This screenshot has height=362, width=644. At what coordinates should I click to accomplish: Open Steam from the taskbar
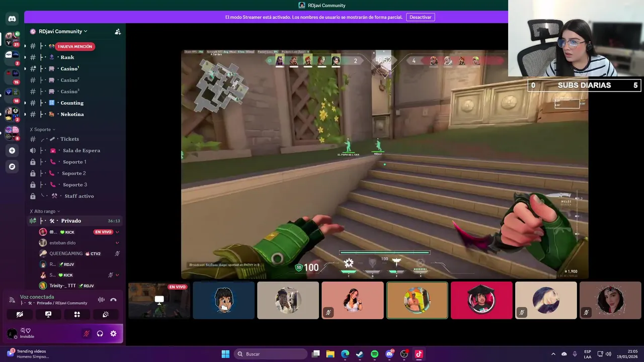coord(360,354)
